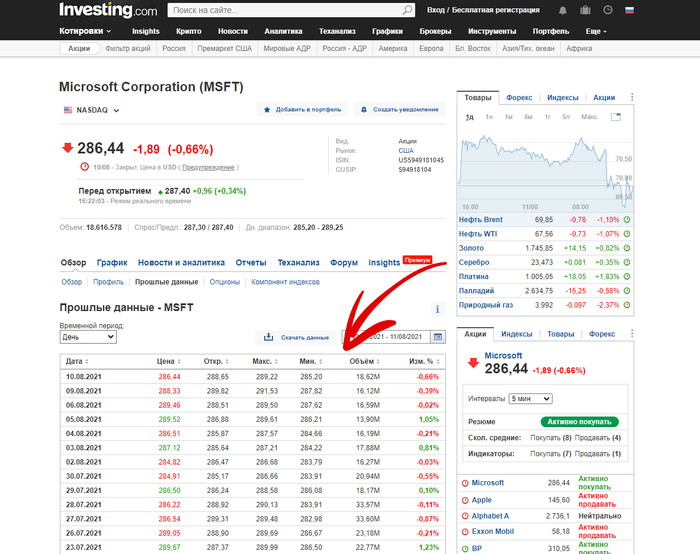Viewport: 700px width, 554px height.
Task: Open Фильтр акций in sub-navigation
Action: (128, 49)
